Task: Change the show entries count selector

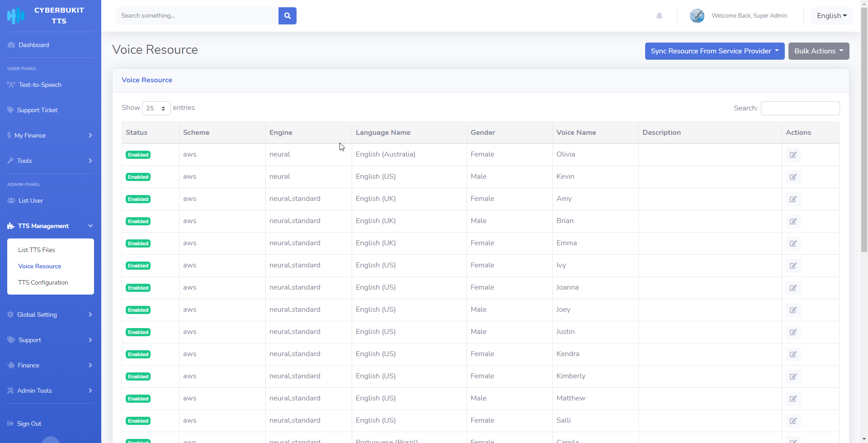Action: click(156, 109)
